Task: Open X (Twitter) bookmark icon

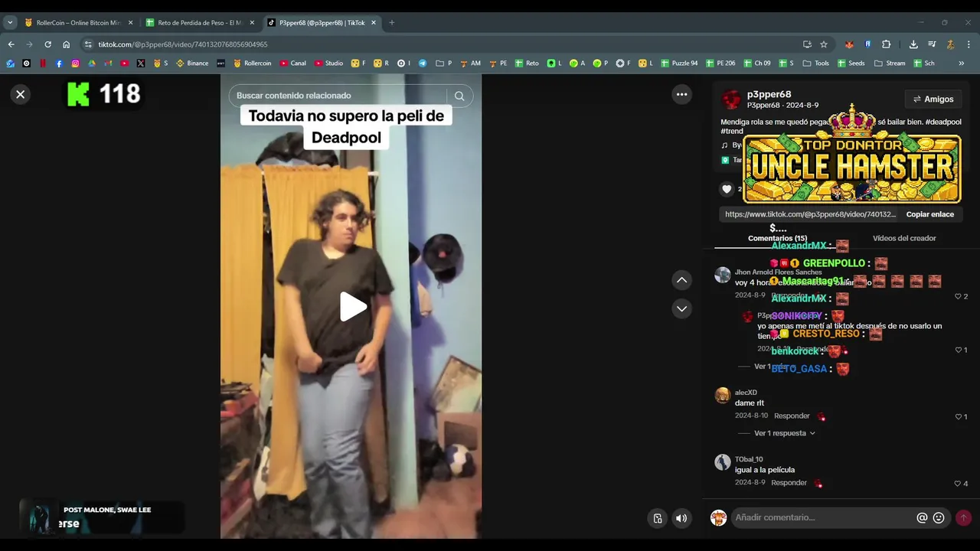Action: (x=141, y=64)
